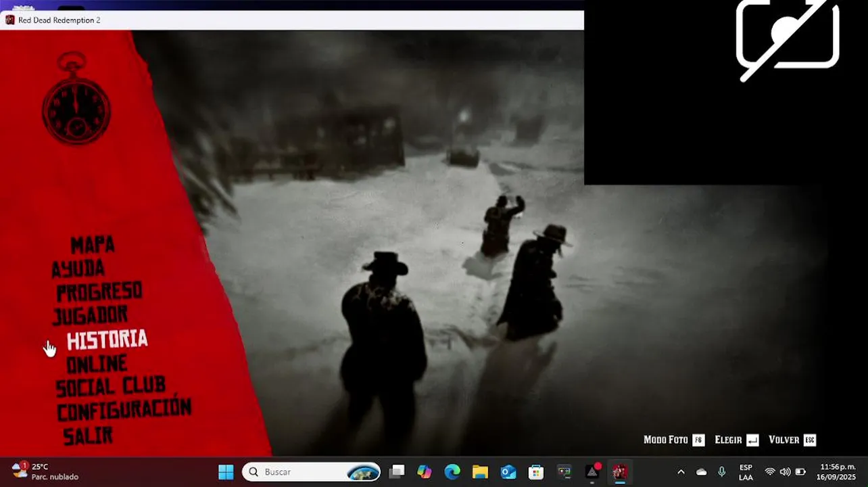Click the disabled camera icon overlay
868x487 pixels.
(788, 39)
